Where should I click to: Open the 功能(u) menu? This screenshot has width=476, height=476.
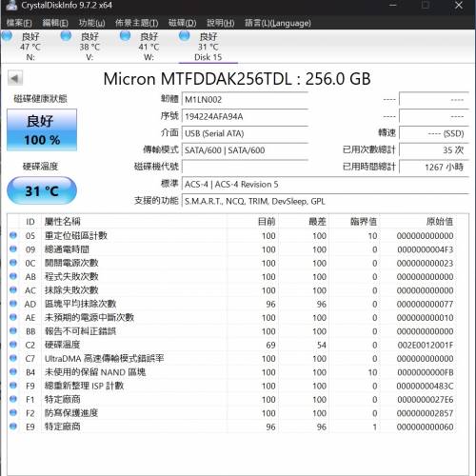(x=91, y=23)
